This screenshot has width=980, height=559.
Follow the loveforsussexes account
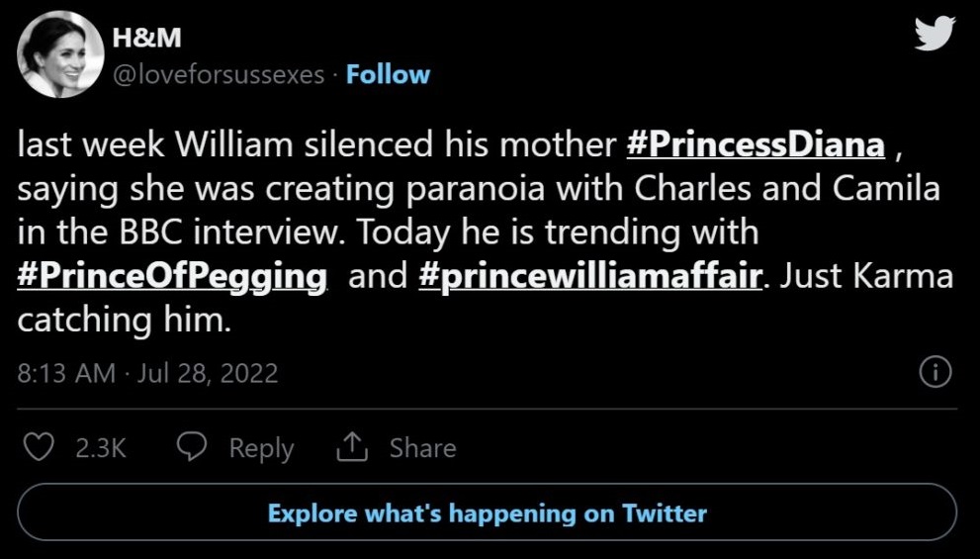388,75
